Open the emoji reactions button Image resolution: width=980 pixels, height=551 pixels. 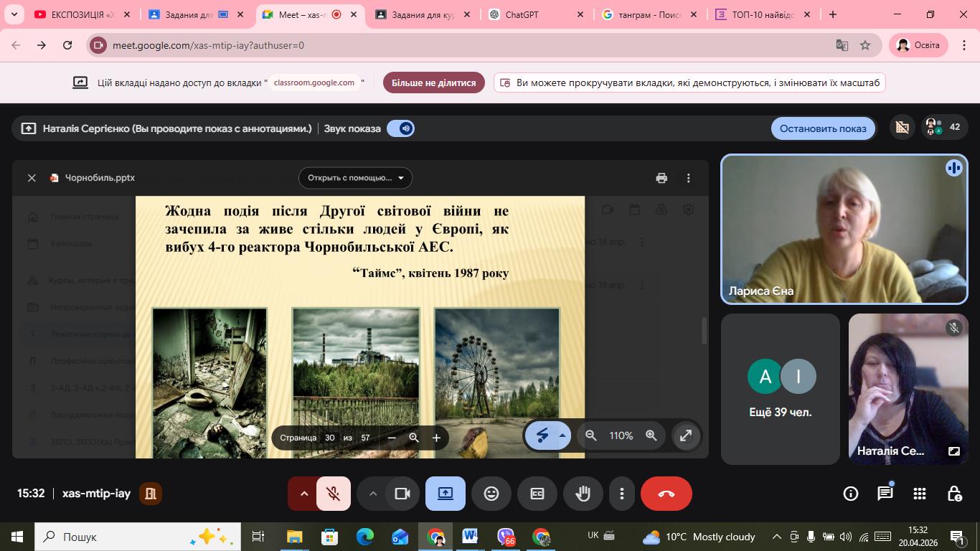click(491, 494)
